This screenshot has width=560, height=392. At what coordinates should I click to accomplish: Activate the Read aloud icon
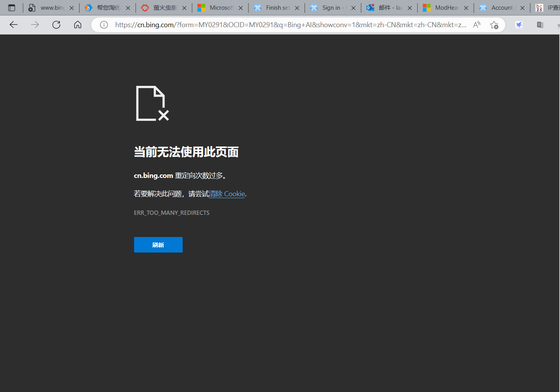click(477, 25)
